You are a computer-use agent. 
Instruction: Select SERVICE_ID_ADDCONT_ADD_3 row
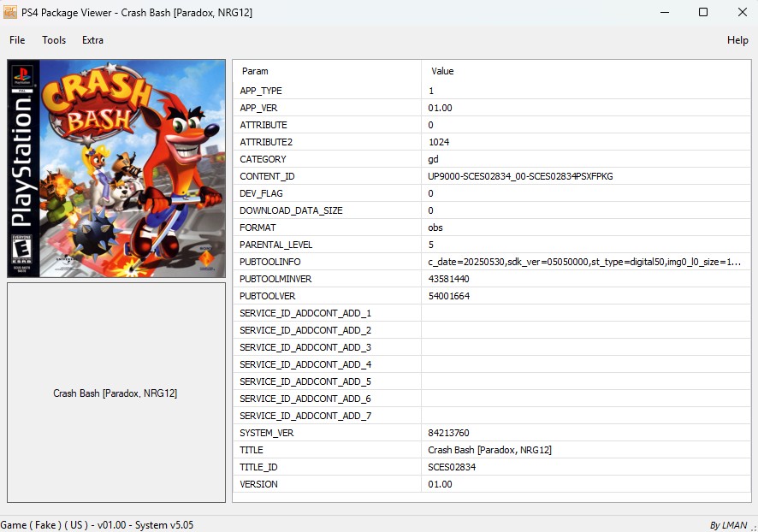(492, 347)
